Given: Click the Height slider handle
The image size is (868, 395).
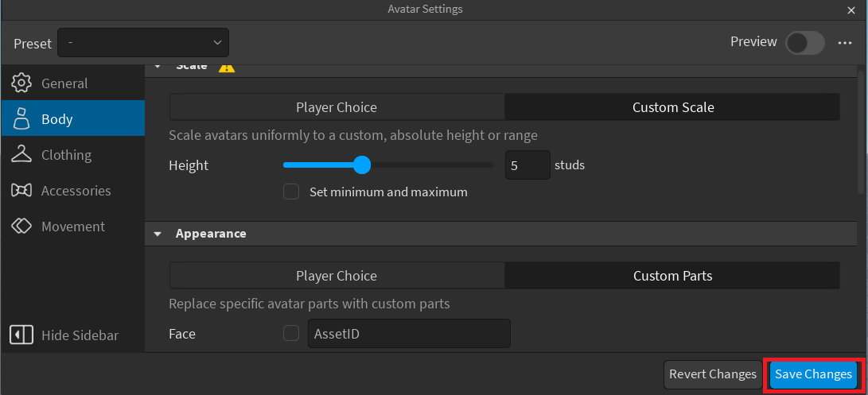Looking at the screenshot, I should pos(362,165).
